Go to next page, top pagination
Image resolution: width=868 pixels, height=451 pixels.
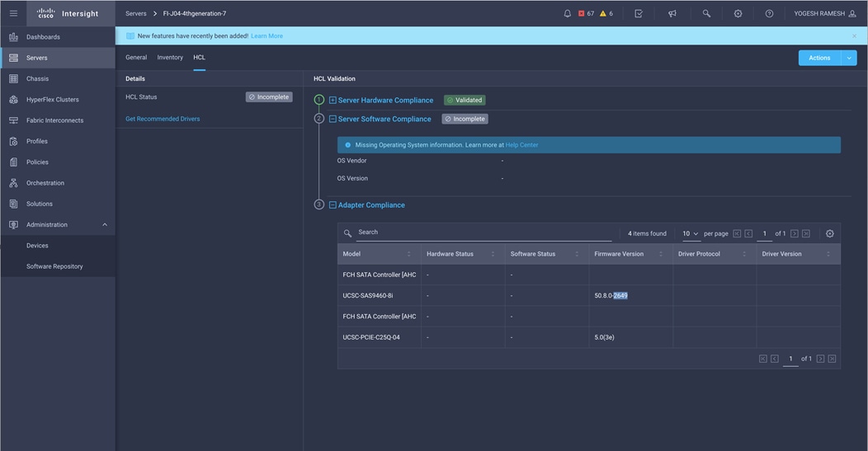click(795, 233)
